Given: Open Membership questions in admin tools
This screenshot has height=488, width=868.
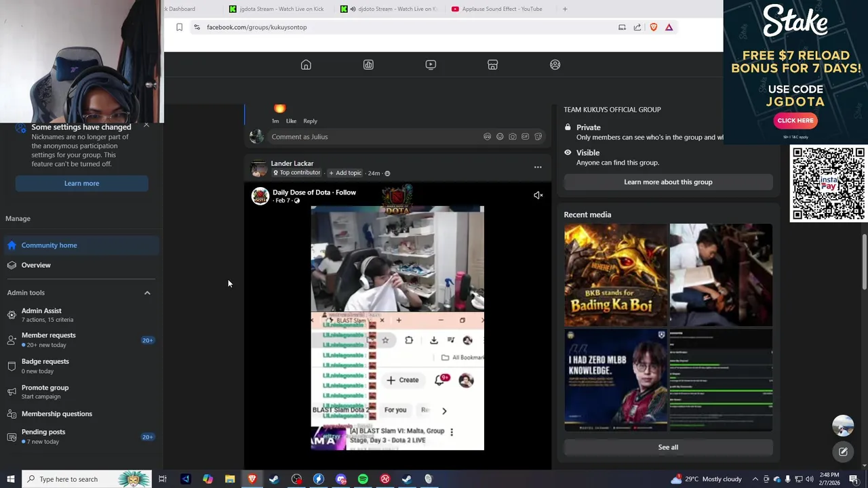Looking at the screenshot, I should (81, 414).
